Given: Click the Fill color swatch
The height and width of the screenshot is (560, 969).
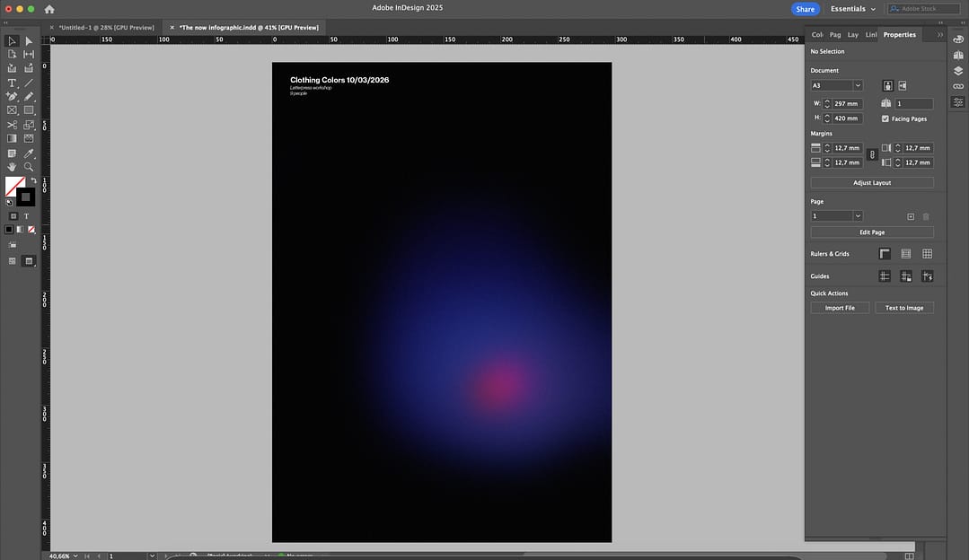Looking at the screenshot, I should tap(14, 186).
